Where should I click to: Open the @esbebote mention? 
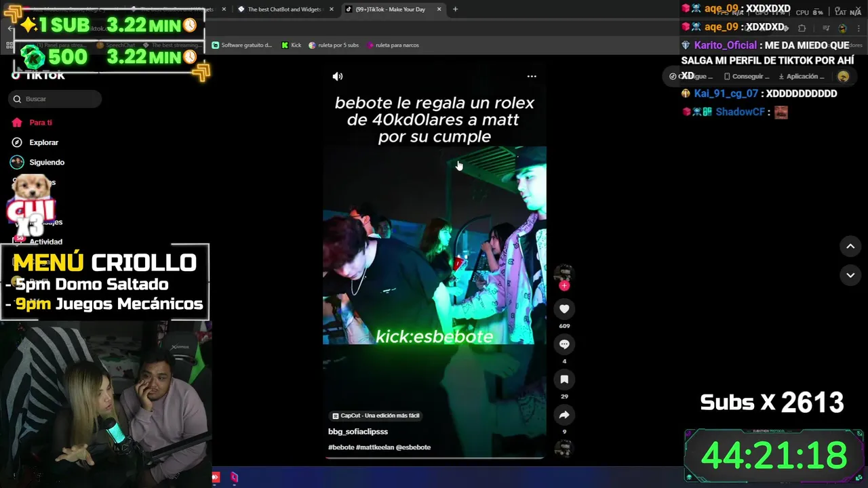pos(413,447)
